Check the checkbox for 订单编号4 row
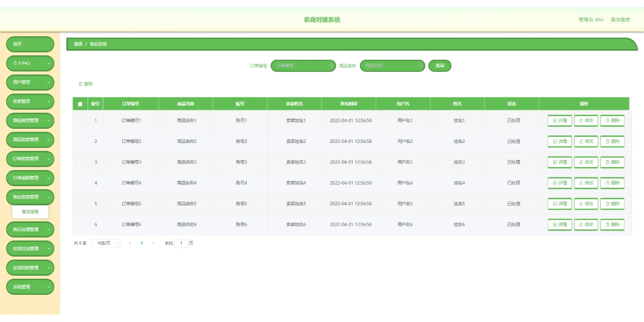The image size is (644, 322). [x=79, y=183]
